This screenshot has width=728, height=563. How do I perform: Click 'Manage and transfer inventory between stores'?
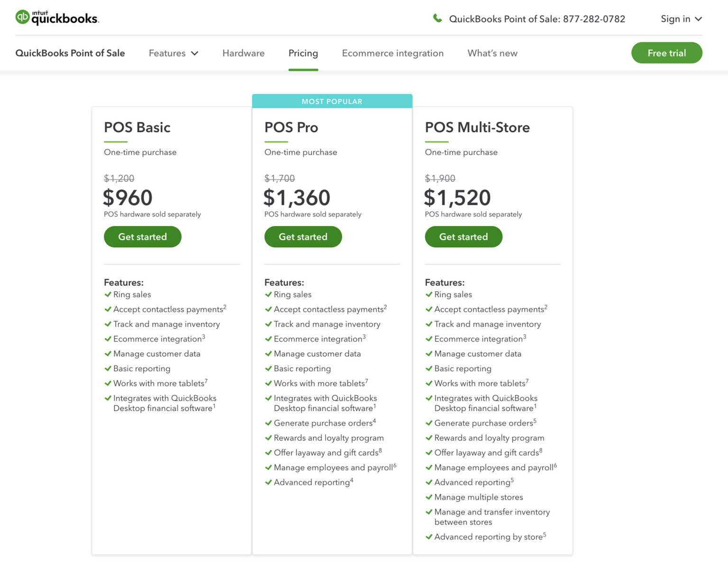(492, 517)
